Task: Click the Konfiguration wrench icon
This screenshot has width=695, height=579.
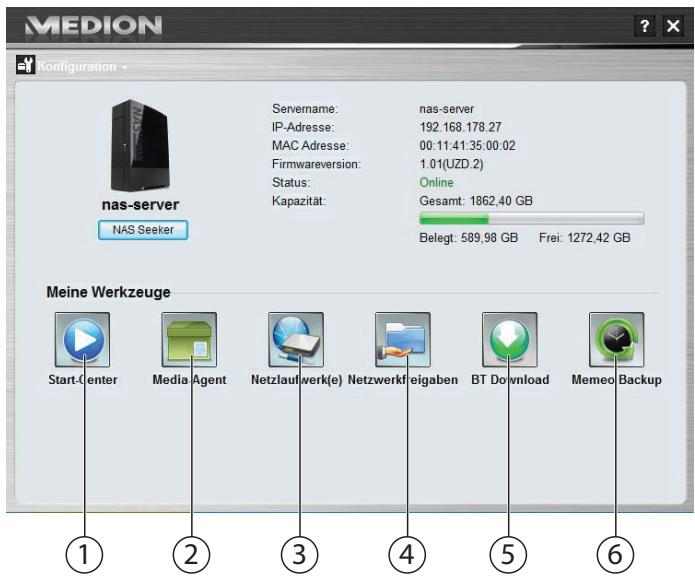Action: click(25, 65)
